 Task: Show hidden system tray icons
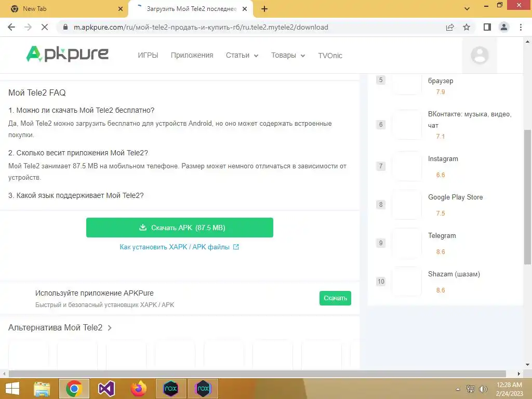pyautogui.click(x=458, y=389)
